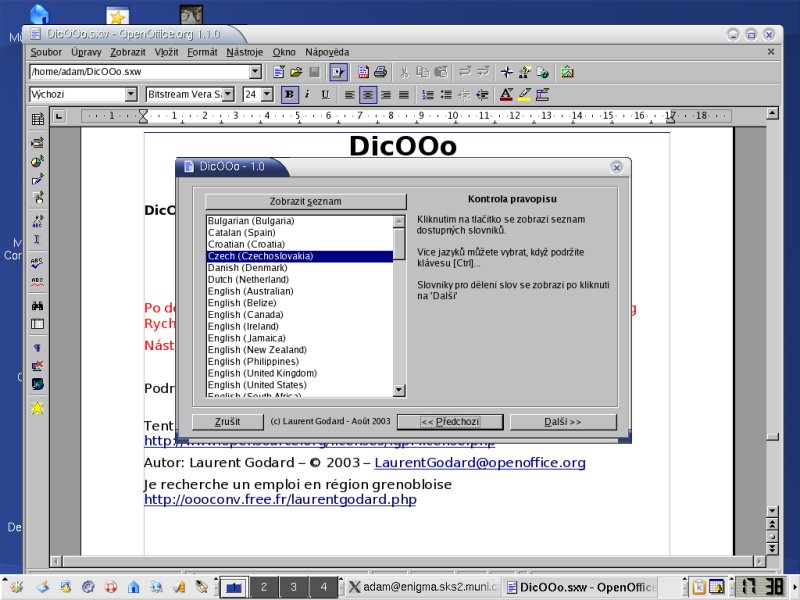800x600 pixels.
Task: Select English (United Kingdom) in the list
Action: click(x=299, y=373)
